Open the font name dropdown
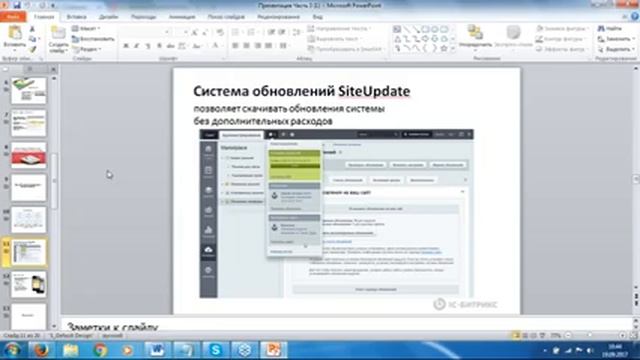The image size is (640, 360). tap(167, 32)
